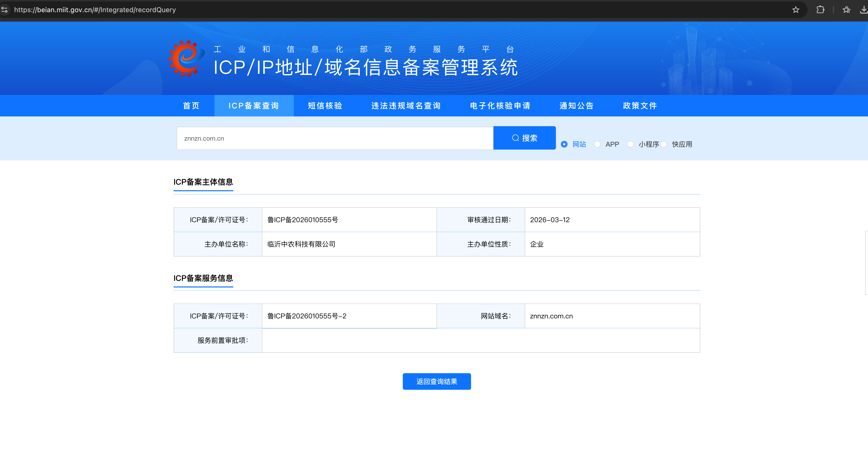Viewport: 868px width, 457px height.
Task: Select the 网站 radio button
Action: pyautogui.click(x=564, y=144)
